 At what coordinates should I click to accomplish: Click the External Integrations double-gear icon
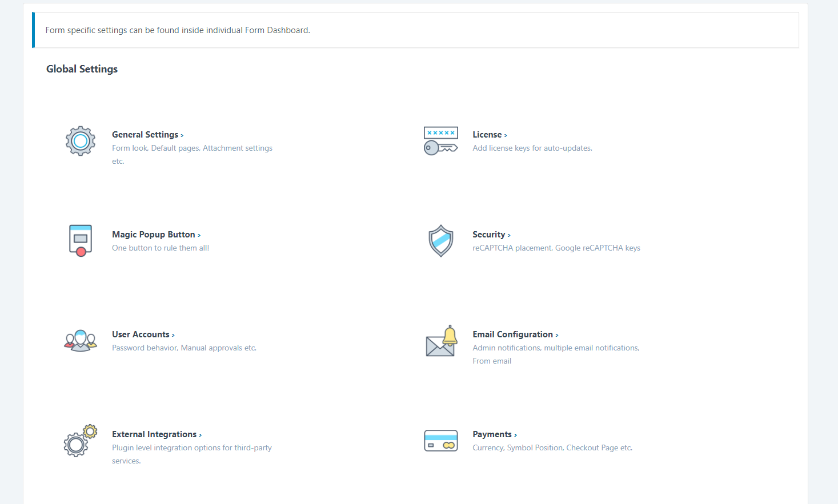coord(81,441)
